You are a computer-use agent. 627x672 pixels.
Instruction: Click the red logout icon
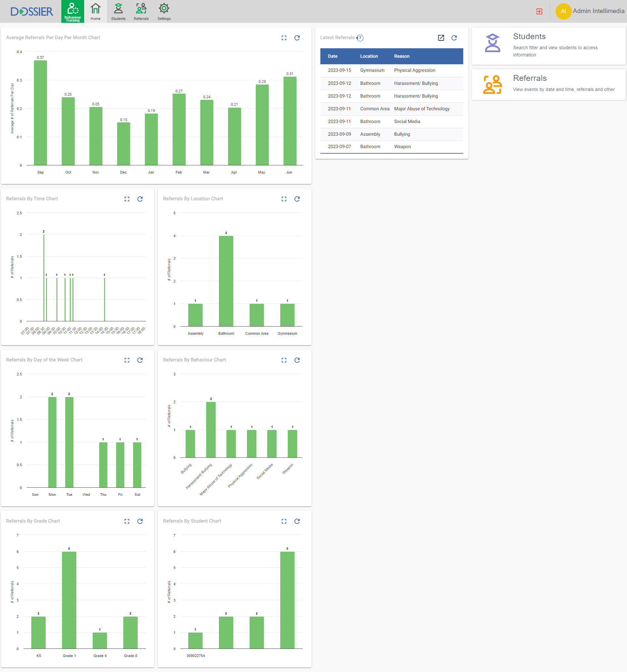539,11
